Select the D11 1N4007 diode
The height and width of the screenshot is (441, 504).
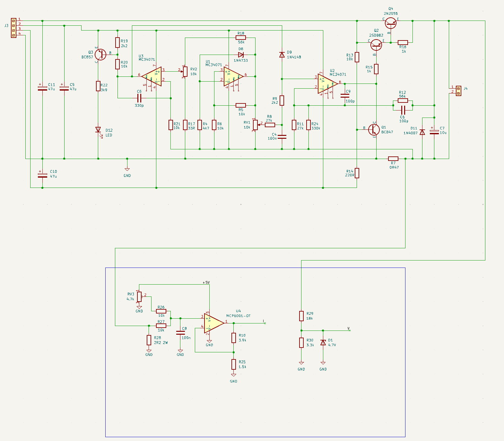click(x=422, y=132)
